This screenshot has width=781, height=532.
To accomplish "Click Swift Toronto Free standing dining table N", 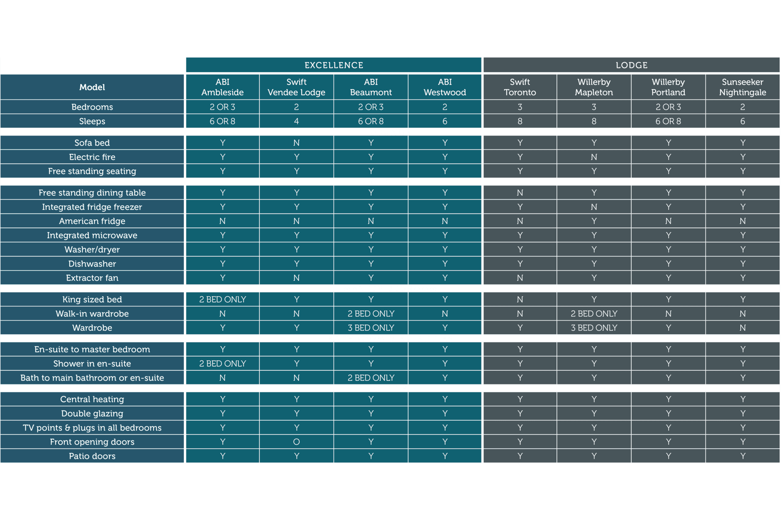I will pos(520,192).
